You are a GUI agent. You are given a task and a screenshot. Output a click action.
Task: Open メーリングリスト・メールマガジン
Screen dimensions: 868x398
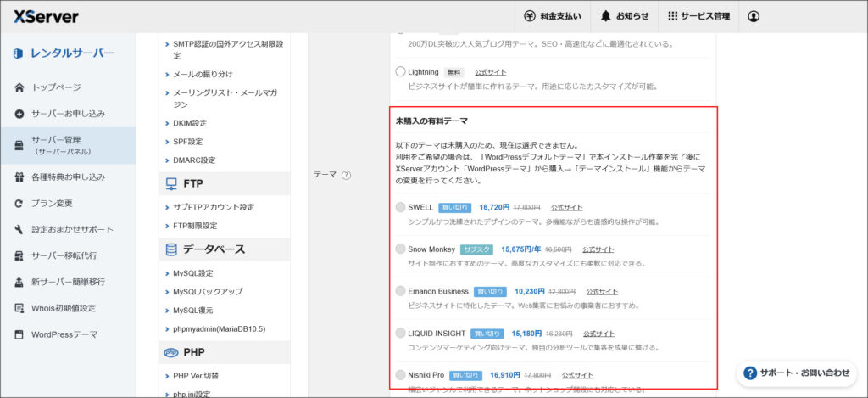tap(225, 98)
